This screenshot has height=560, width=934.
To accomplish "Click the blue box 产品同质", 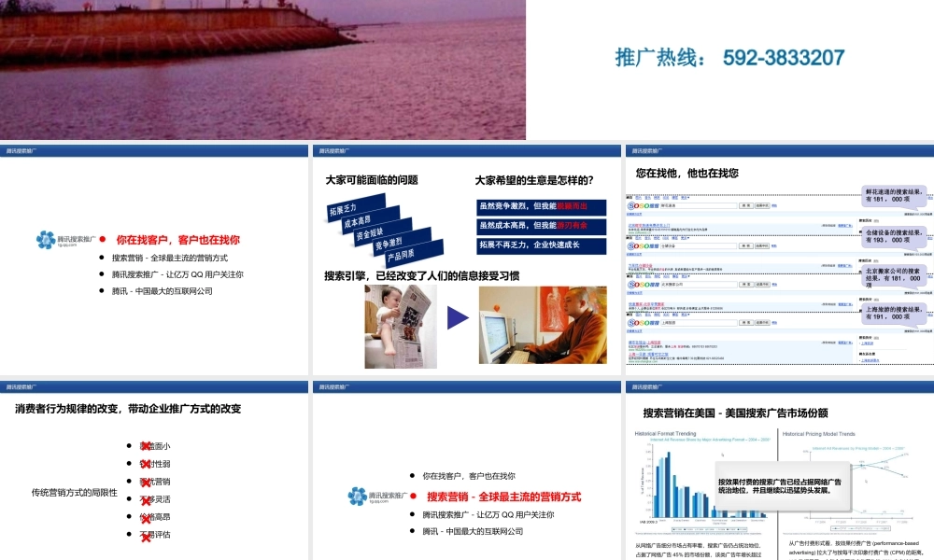I will (x=414, y=254).
